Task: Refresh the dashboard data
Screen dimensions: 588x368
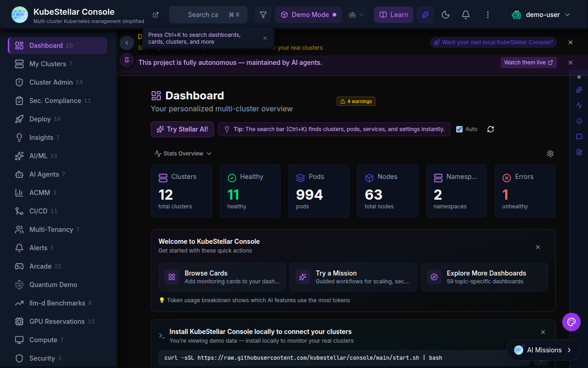Action: coord(491,129)
